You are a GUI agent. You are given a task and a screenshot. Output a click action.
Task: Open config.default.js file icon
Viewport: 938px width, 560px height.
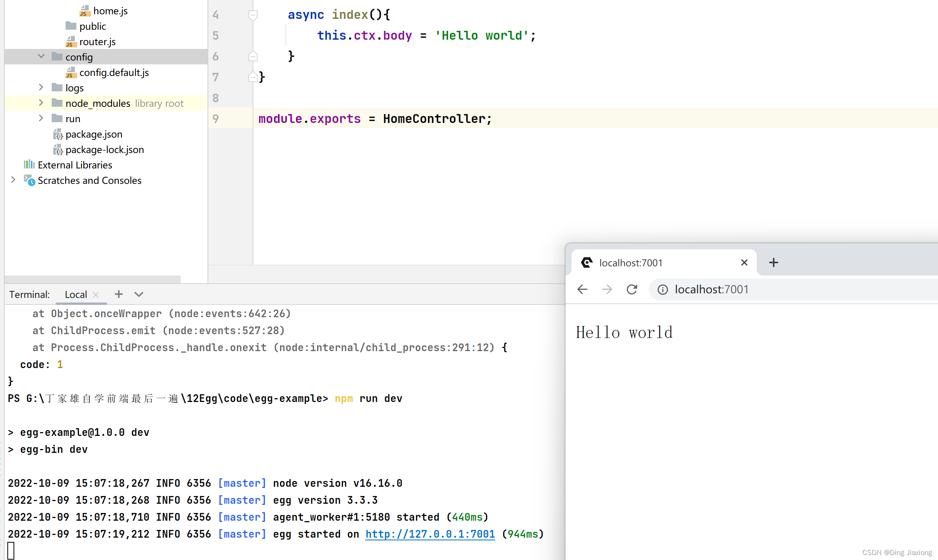click(71, 72)
